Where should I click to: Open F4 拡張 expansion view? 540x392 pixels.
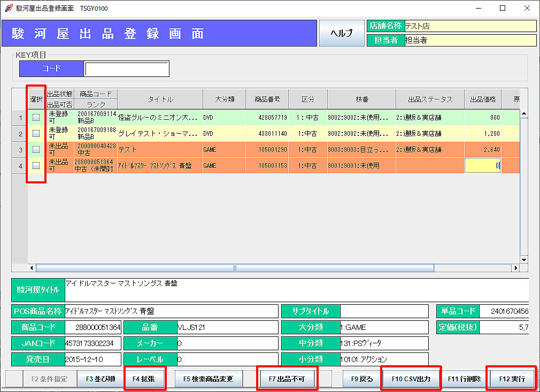click(144, 379)
